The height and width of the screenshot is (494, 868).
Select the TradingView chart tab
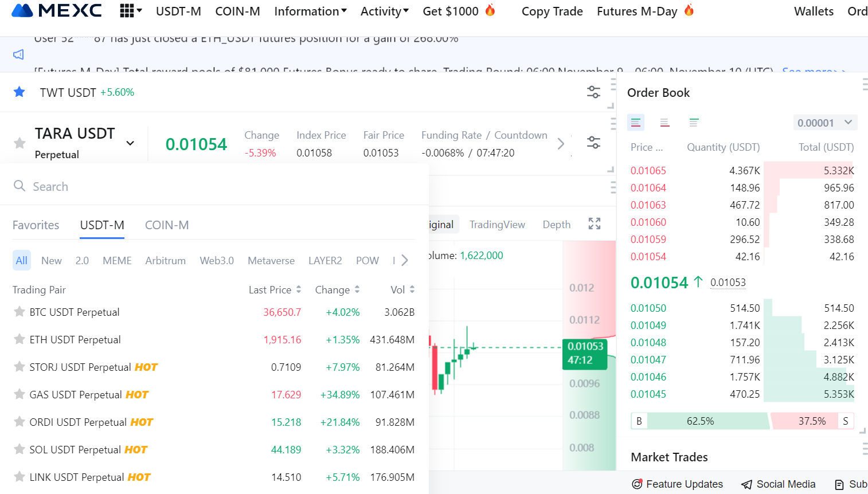pyautogui.click(x=497, y=224)
